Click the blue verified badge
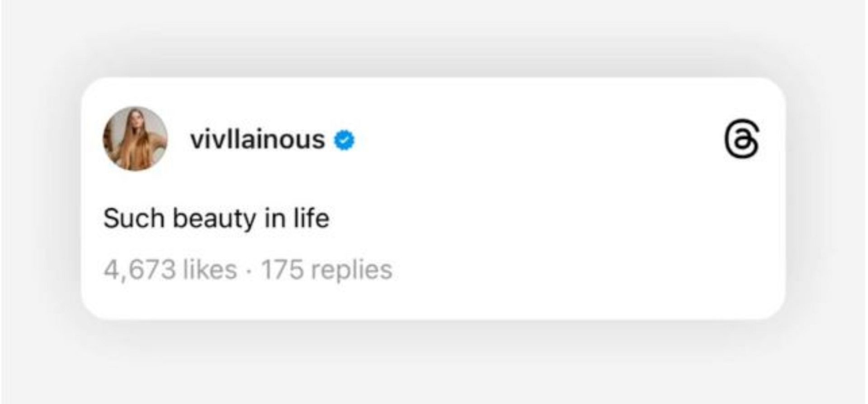The height and width of the screenshot is (404, 868). (x=344, y=140)
